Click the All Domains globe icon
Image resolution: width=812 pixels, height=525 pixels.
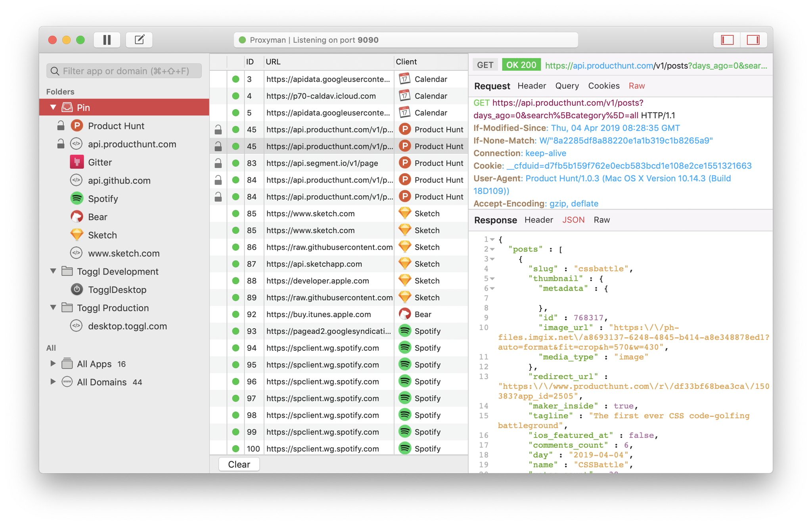[x=67, y=382]
